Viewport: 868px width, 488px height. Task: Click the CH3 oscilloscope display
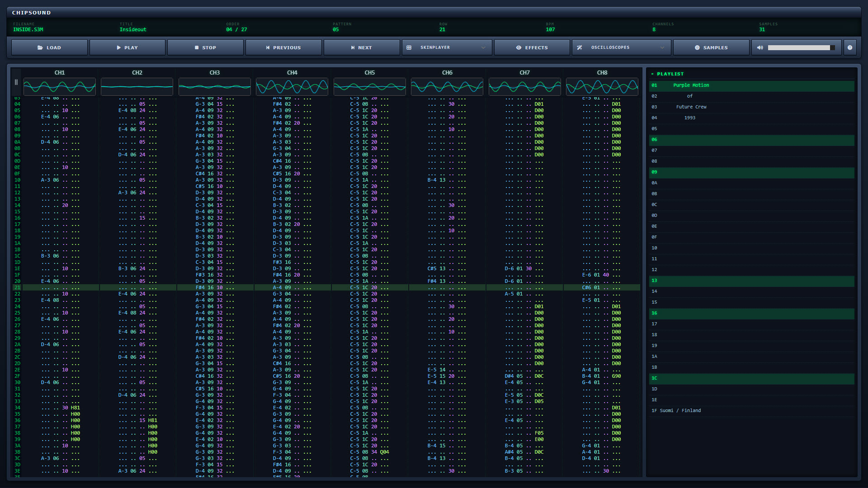(x=215, y=86)
